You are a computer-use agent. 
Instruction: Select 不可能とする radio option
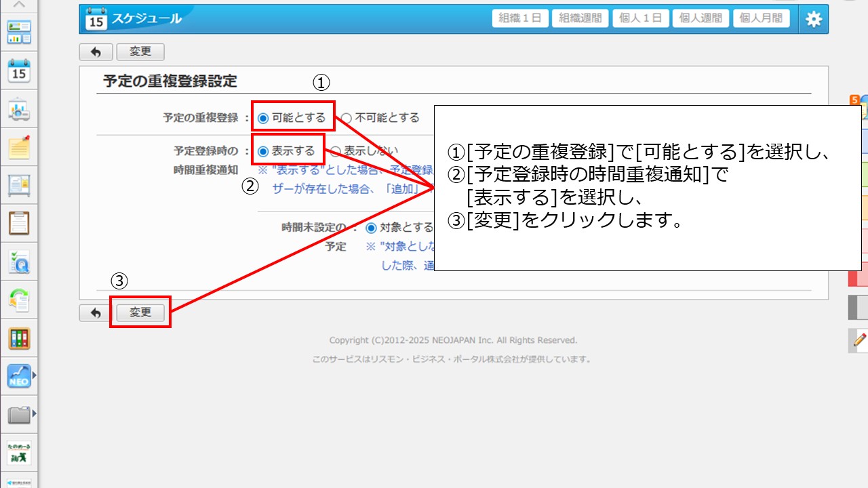[347, 118]
